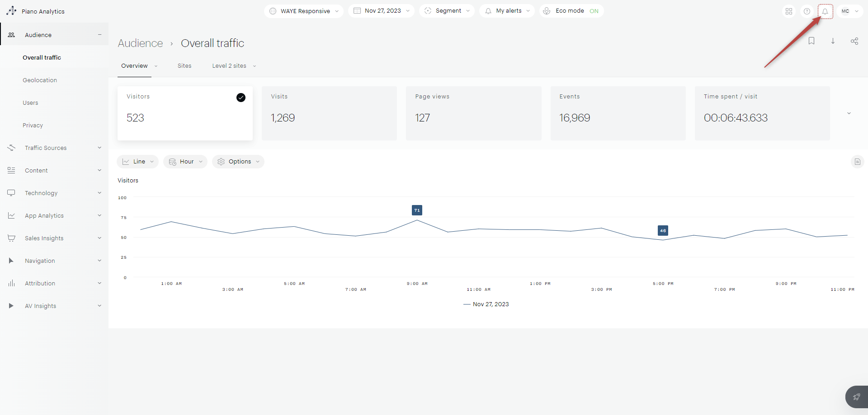Bookmark this Overall traffic report
The image size is (868, 415).
(811, 41)
